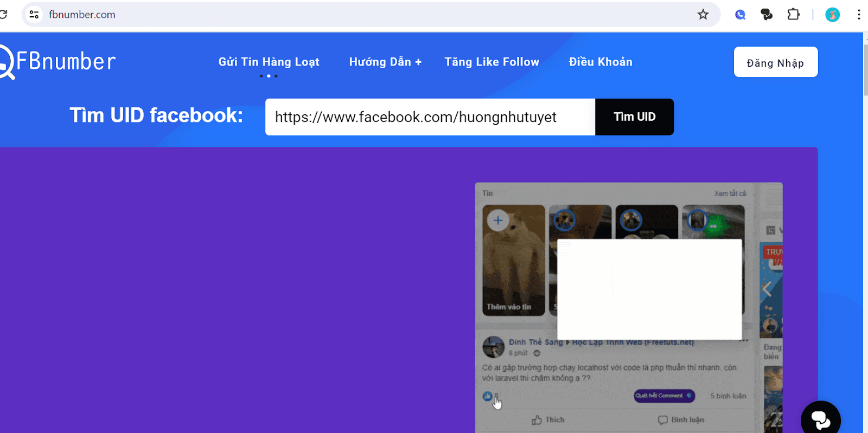Click the plus icon on story card
This screenshot has height=433, width=868.
click(498, 221)
